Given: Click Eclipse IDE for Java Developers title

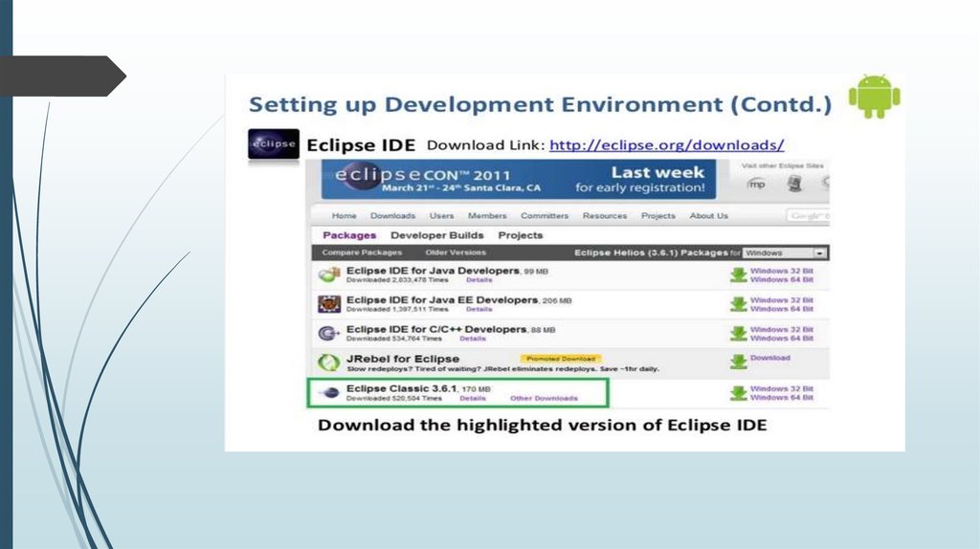Looking at the screenshot, I should pyautogui.click(x=433, y=271).
